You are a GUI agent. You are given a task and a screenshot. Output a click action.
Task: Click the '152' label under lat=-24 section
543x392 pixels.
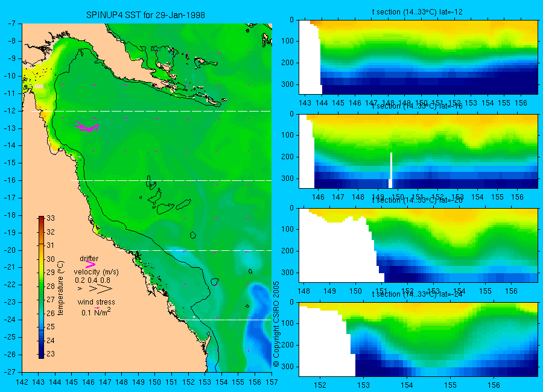click(320, 385)
